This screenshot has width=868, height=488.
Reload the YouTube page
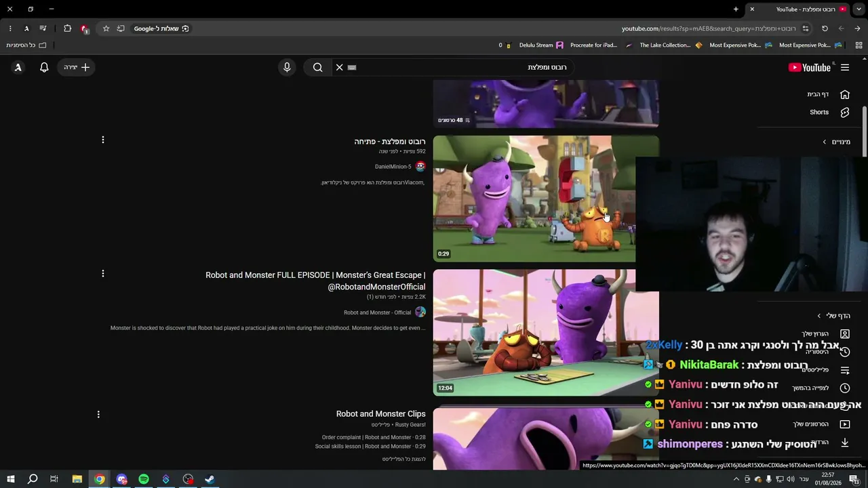[825, 28]
